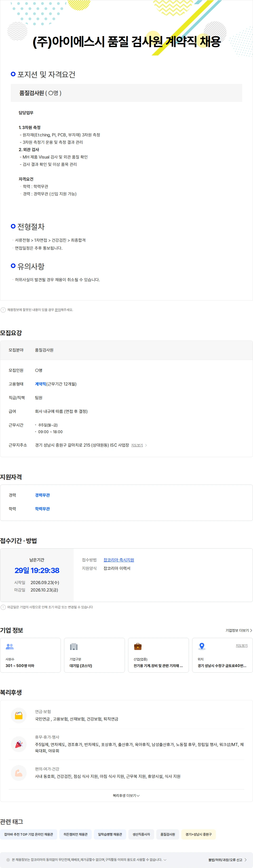
Task: Click the pension list 국민연금, 고용보험 text
Action: [77, 719]
